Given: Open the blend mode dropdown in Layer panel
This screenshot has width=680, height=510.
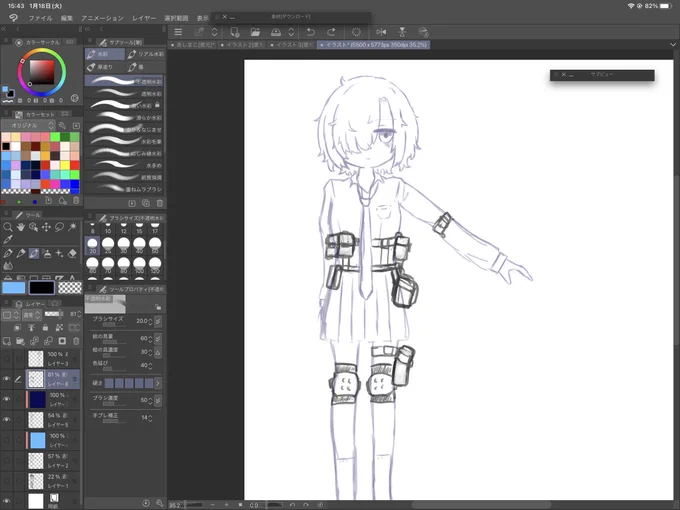Looking at the screenshot, I should coord(32,314).
